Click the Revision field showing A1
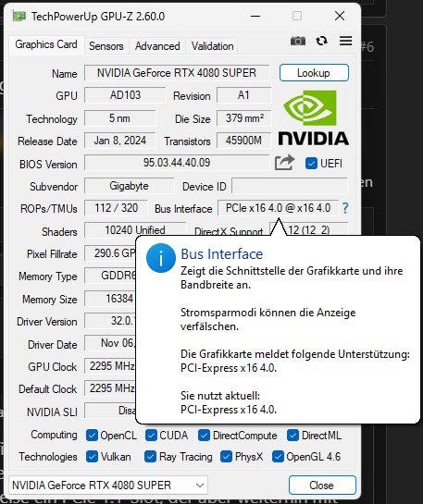 (x=244, y=95)
